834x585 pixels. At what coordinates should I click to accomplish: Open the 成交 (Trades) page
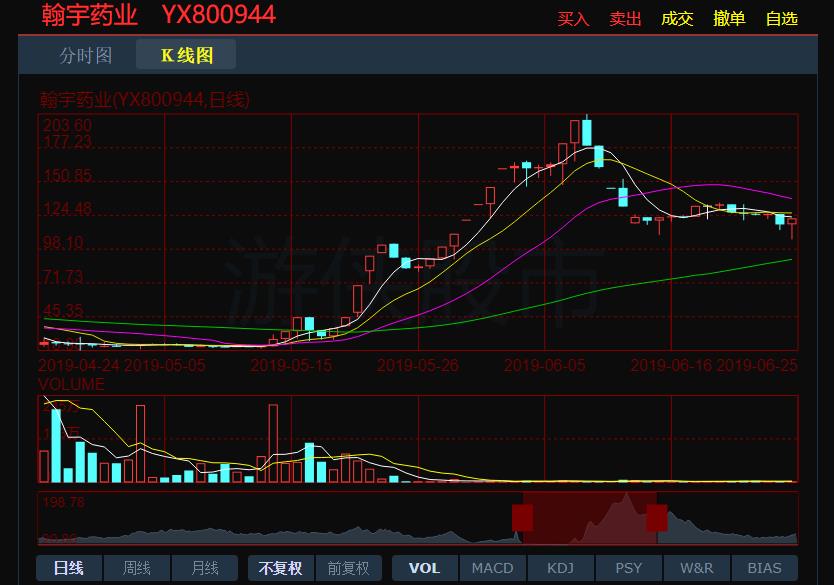(677, 19)
